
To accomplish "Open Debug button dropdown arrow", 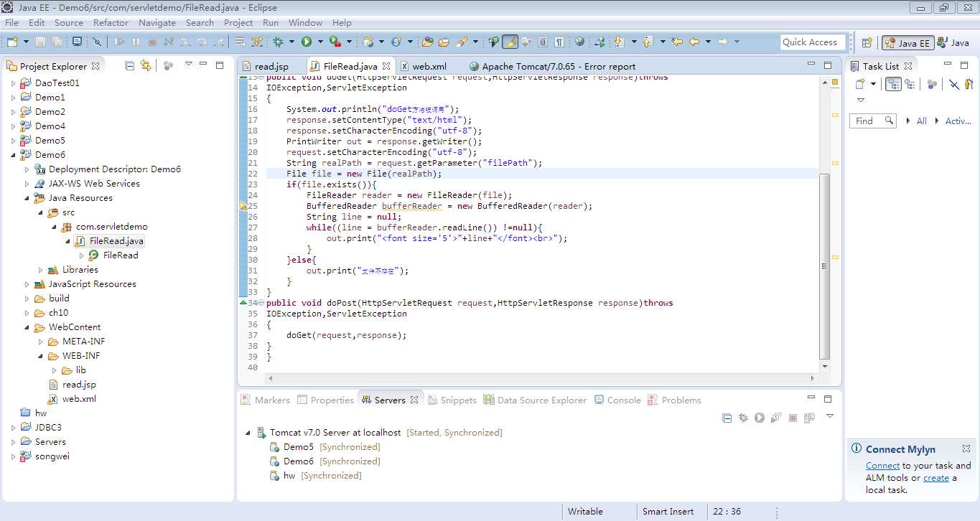I will point(291,42).
